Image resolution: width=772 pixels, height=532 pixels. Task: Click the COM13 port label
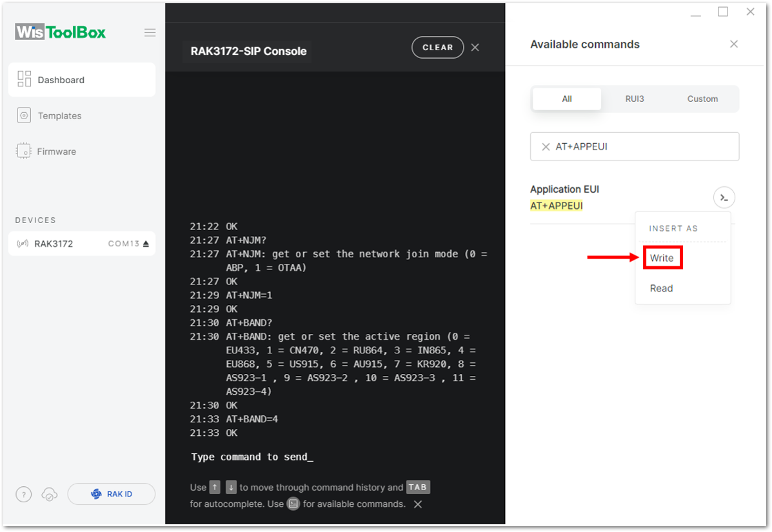[x=124, y=244]
